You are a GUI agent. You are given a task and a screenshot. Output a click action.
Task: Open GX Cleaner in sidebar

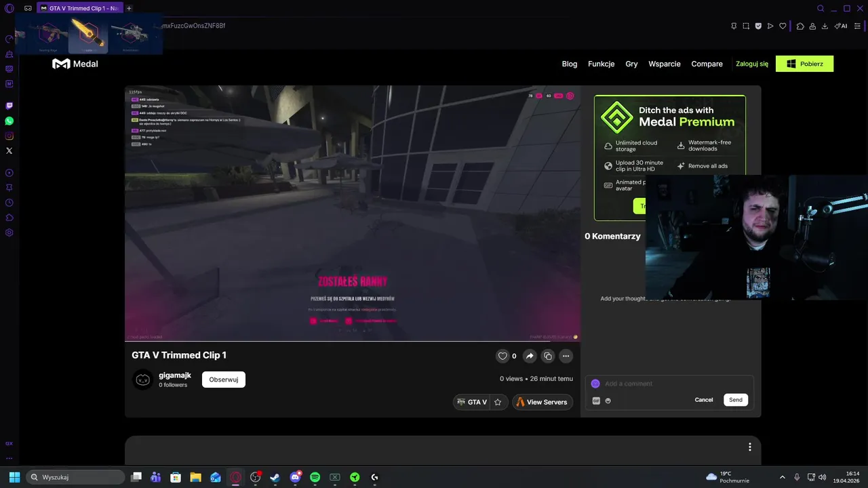pyautogui.click(x=9, y=54)
